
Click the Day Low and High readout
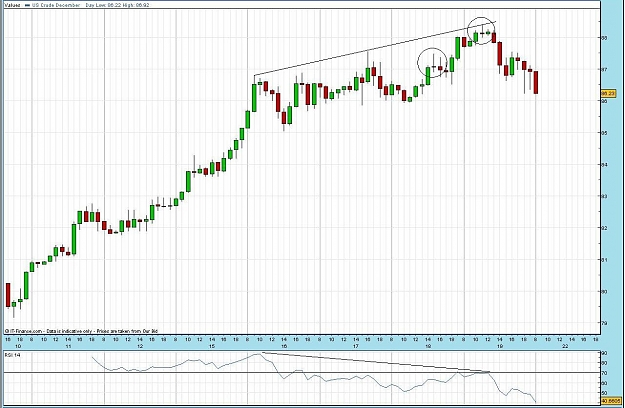(118, 5)
